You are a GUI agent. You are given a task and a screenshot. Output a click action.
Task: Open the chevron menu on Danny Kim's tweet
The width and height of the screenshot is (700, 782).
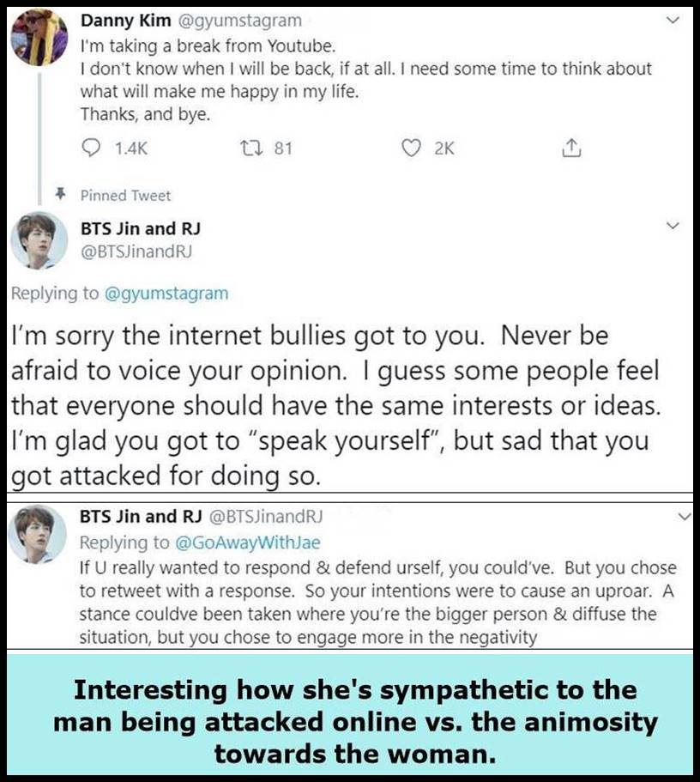[673, 22]
